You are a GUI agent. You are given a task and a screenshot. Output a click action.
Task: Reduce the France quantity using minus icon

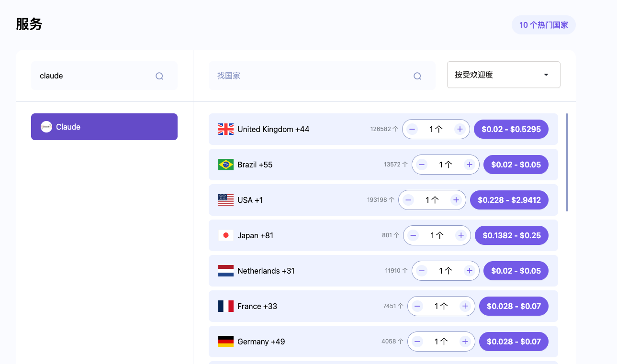(417, 306)
